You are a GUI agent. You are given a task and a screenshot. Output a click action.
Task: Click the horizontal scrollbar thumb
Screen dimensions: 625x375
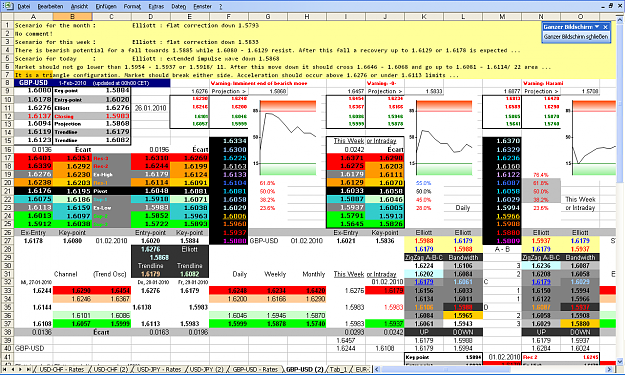click(446, 369)
